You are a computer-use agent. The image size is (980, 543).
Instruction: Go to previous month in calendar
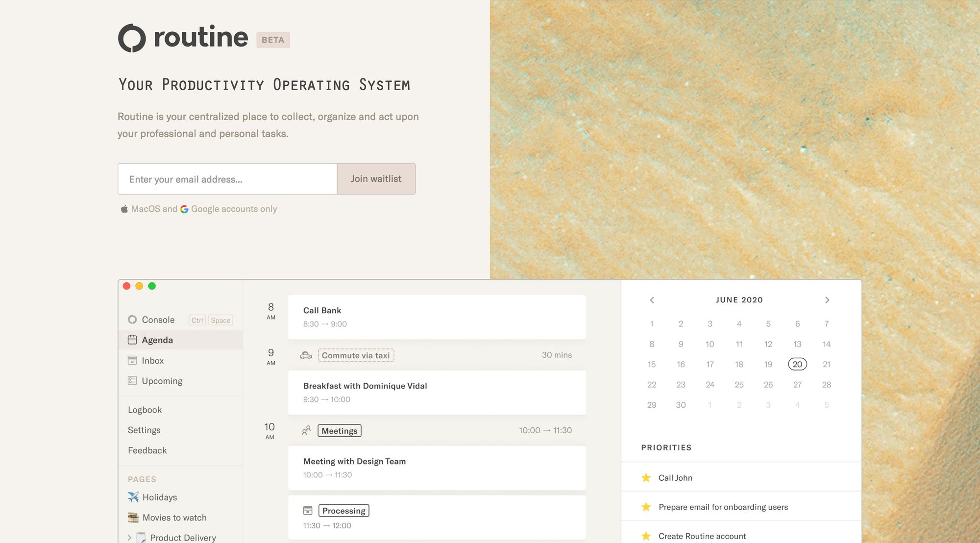652,300
